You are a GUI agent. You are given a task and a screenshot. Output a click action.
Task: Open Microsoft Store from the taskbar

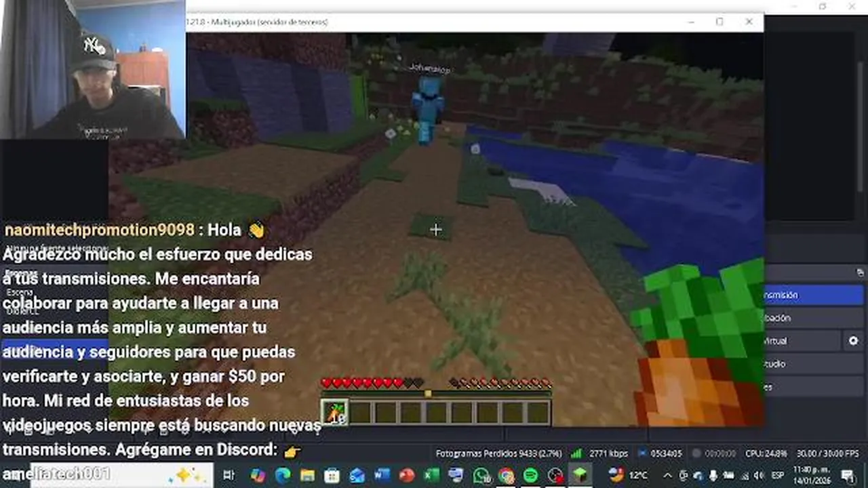332,475
